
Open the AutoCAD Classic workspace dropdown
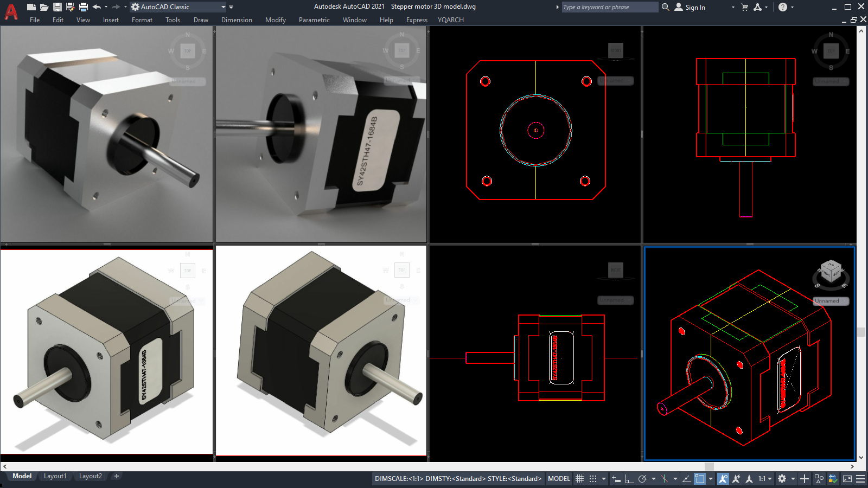click(224, 7)
